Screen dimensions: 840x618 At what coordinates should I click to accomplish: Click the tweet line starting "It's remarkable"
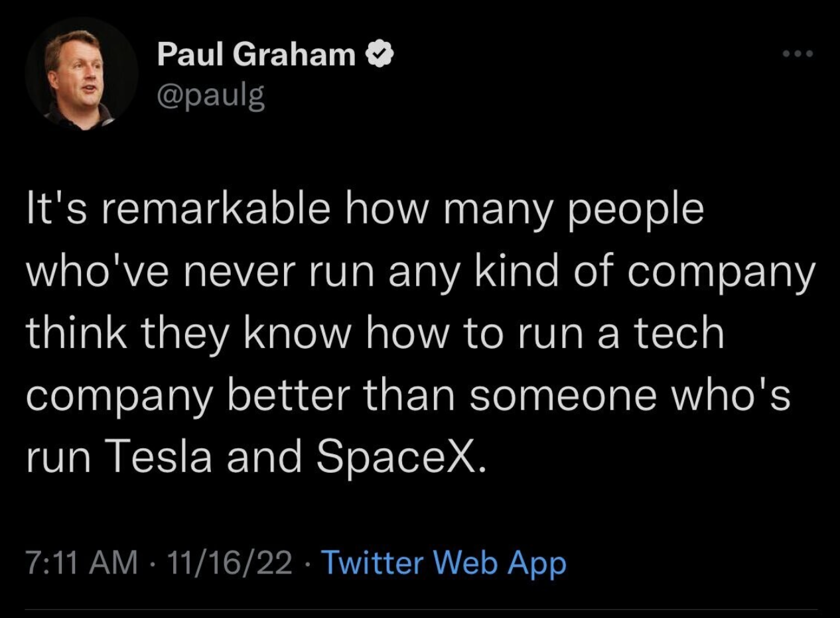coord(364,211)
